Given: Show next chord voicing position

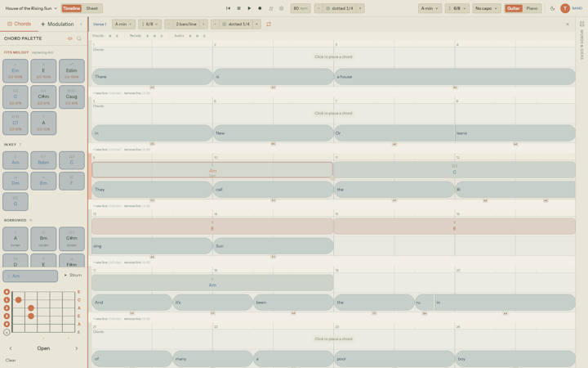Looking at the screenshot, I should coord(77,348).
